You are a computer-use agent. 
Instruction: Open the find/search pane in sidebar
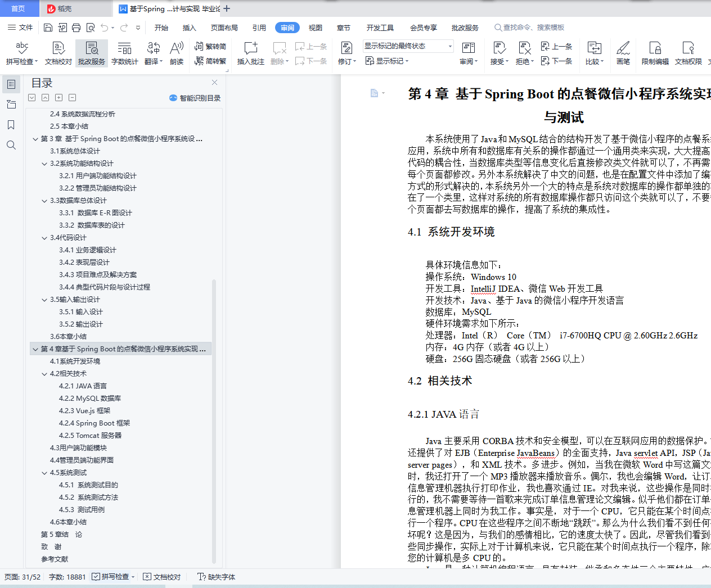(11, 145)
